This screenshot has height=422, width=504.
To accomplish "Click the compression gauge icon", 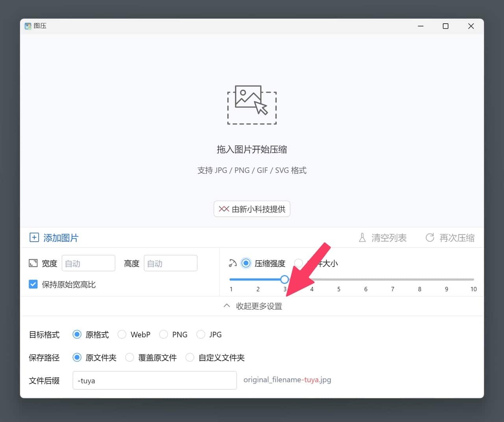I will 233,263.
